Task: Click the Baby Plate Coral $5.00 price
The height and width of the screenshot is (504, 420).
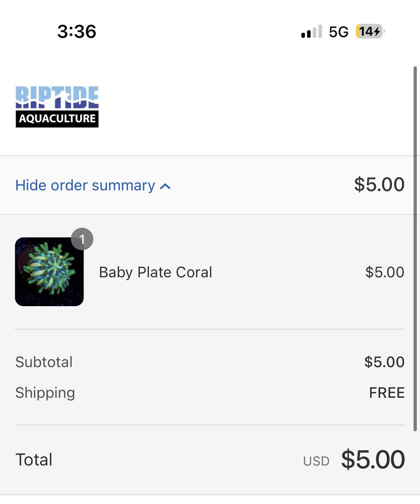Action: (x=385, y=272)
